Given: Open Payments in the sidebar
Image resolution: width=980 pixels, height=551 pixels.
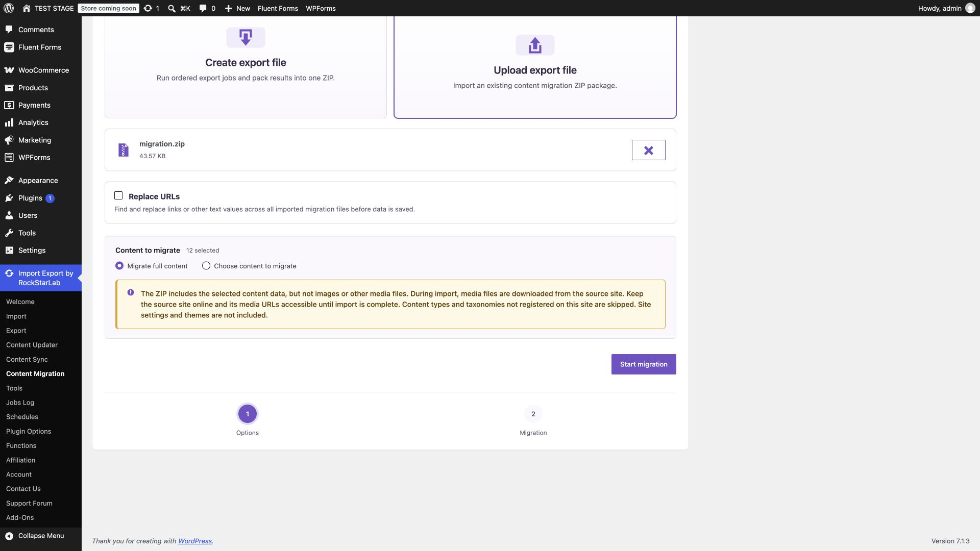Looking at the screenshot, I should 41,105.
